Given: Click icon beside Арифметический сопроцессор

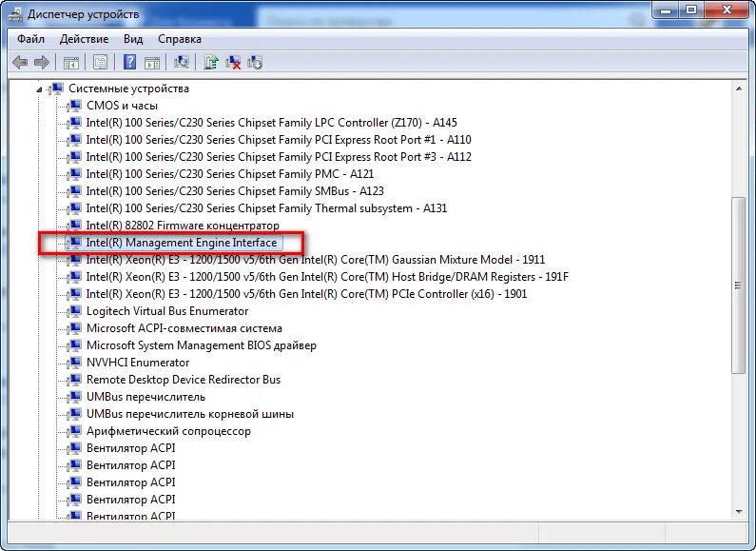Looking at the screenshot, I should [75, 431].
